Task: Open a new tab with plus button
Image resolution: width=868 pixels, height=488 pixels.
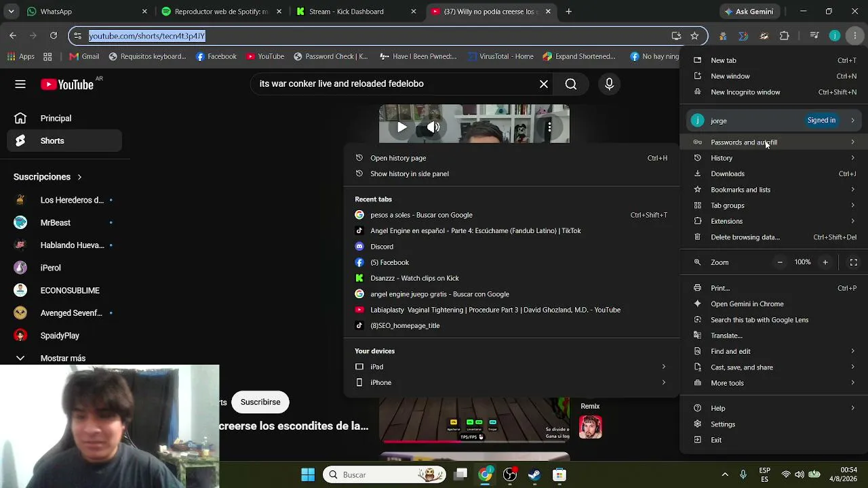Action: pyautogui.click(x=568, y=12)
